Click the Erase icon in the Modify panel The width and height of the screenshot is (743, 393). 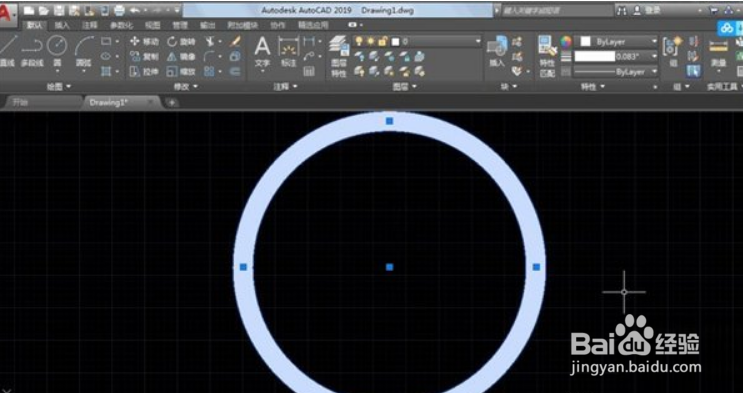[236, 42]
